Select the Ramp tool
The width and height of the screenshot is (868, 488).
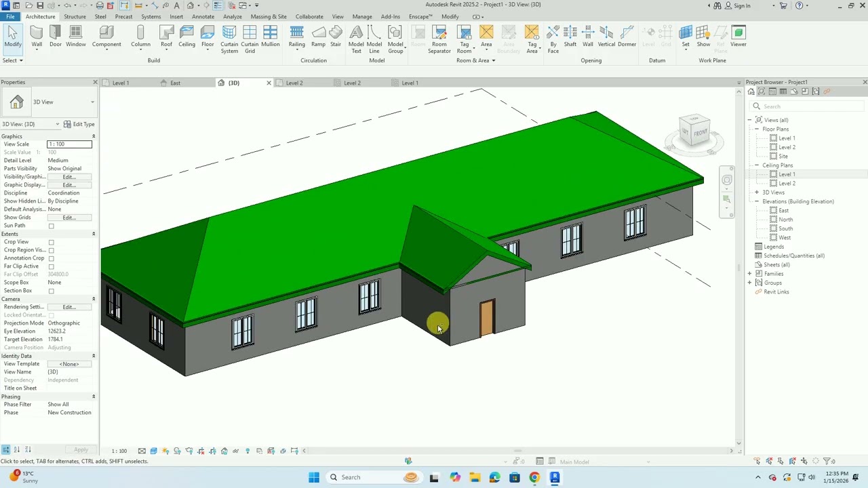[x=318, y=37]
